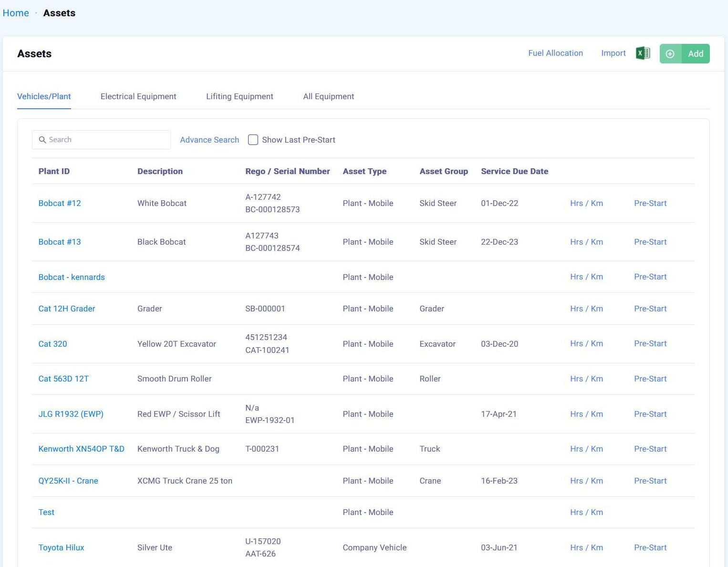Image resolution: width=728 pixels, height=567 pixels.
Task: Open Kenworth XN54OP T&D asset details
Action: pyautogui.click(x=81, y=449)
